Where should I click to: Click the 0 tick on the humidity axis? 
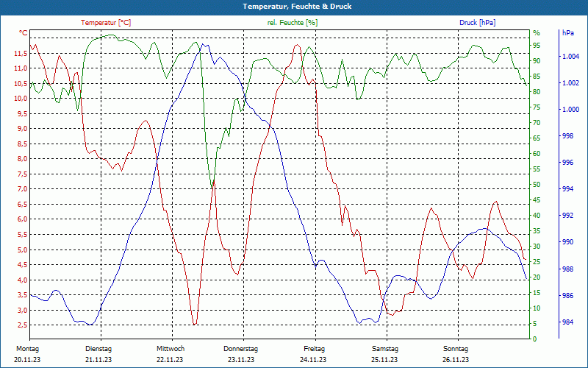click(535, 339)
